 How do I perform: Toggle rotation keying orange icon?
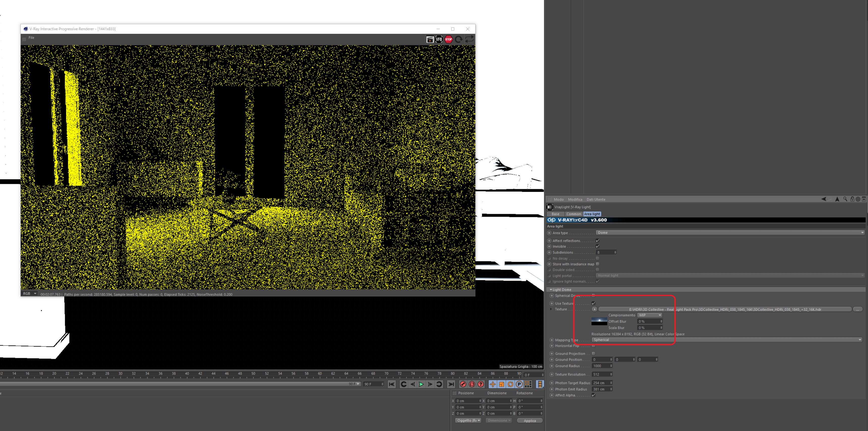(510, 384)
